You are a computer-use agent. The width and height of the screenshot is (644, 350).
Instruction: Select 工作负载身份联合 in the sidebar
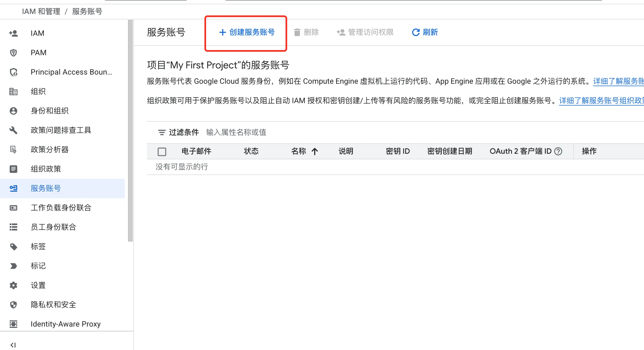point(61,208)
